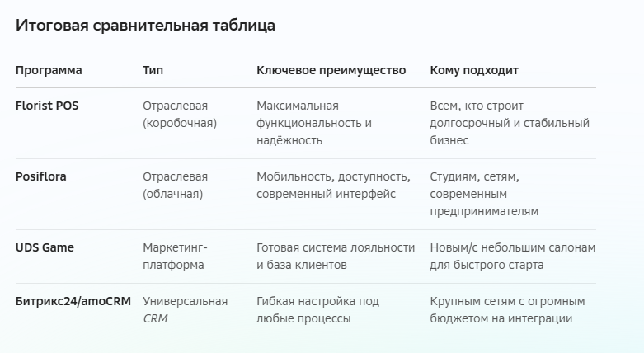Click the 'Отраслевая (коробочная)' type cell
The height and width of the screenshot is (353, 644).
coord(180,115)
